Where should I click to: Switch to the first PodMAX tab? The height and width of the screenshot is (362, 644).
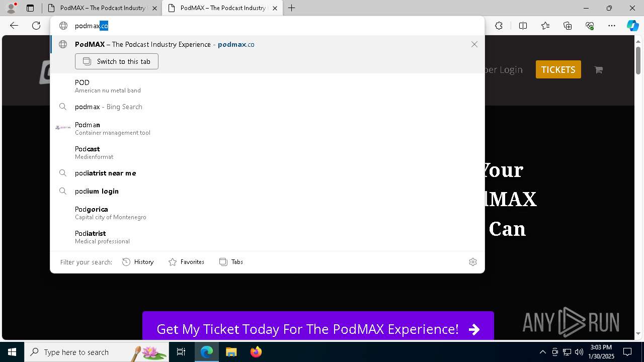pyautogui.click(x=102, y=8)
